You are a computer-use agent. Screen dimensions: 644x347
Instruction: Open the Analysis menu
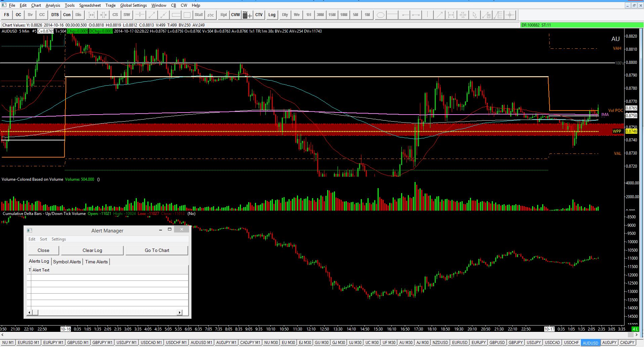53,5
